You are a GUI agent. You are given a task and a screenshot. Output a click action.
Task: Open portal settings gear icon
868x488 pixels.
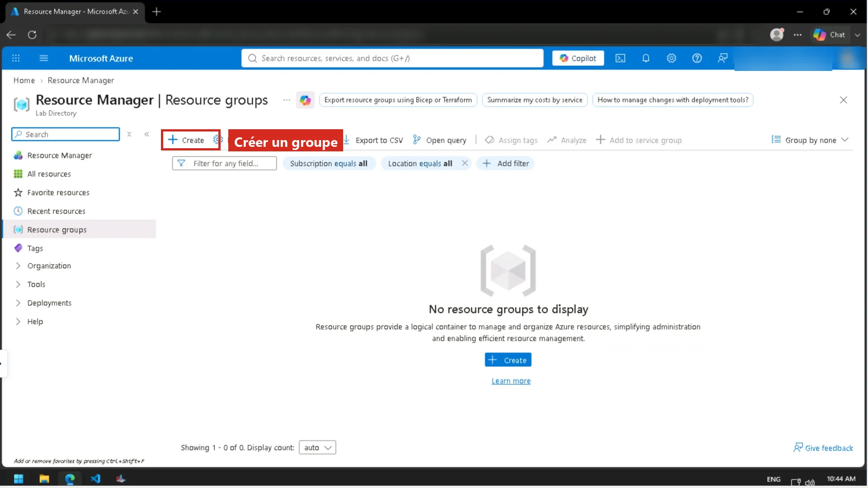click(671, 58)
